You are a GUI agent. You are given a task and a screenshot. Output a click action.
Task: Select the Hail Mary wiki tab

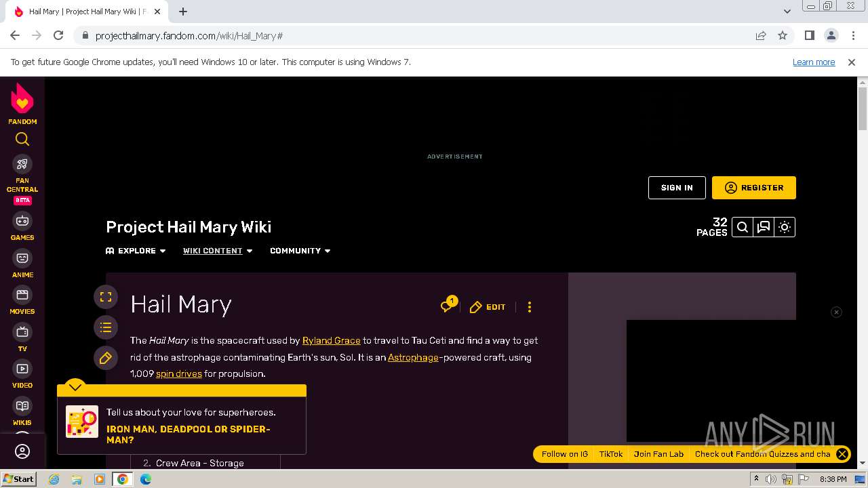pos(87,12)
